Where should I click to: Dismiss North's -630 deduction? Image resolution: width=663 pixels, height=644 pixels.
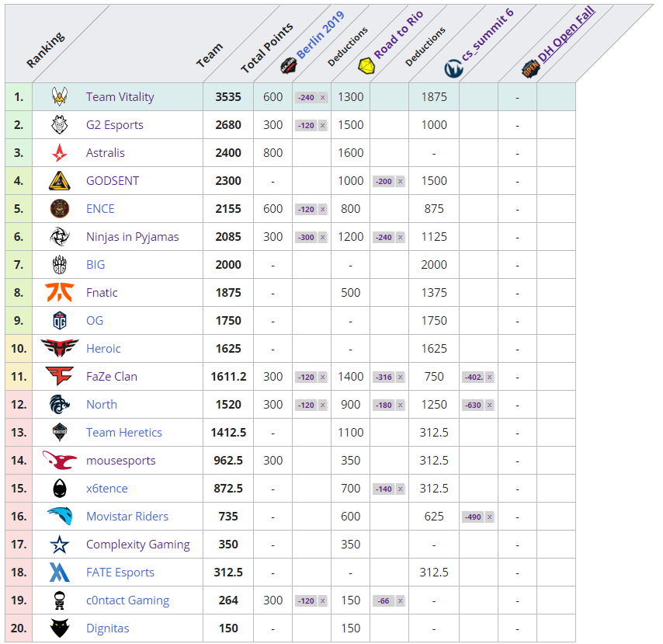[490, 405]
